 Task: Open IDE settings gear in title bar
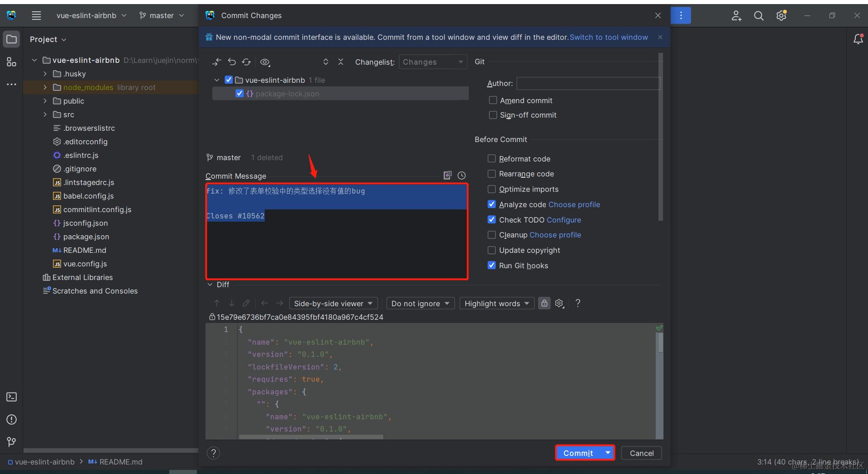[x=782, y=16]
